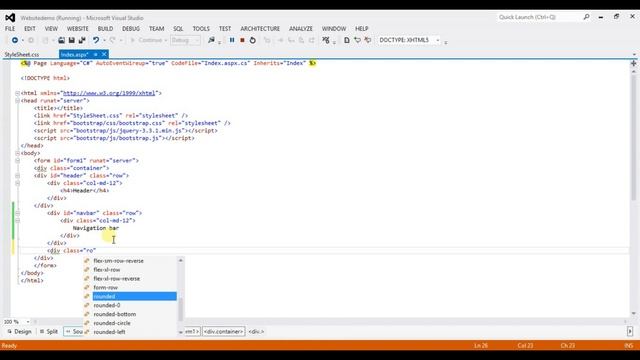The width and height of the screenshot is (640, 360).
Task: Click the split editor handle at top right
Action: 634,63
